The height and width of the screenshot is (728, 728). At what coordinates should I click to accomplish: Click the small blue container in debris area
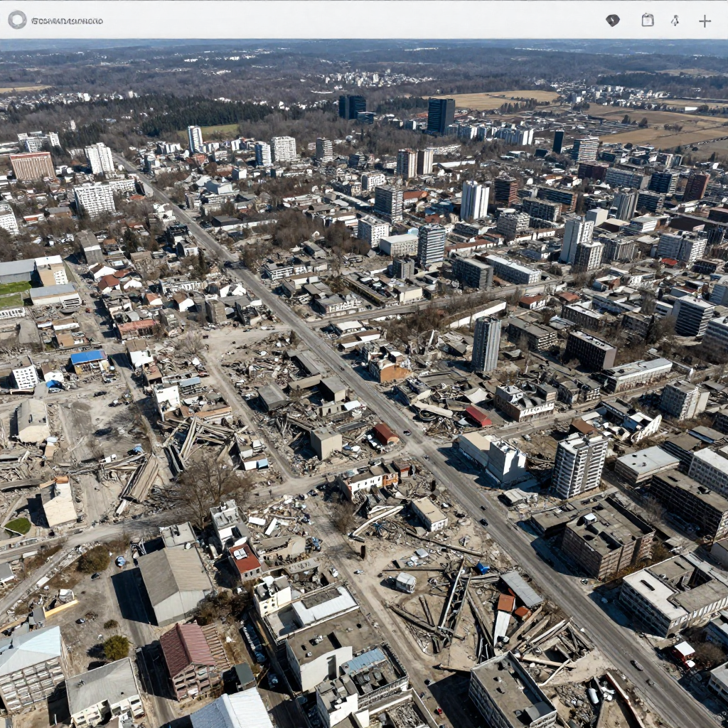(x=482, y=567)
